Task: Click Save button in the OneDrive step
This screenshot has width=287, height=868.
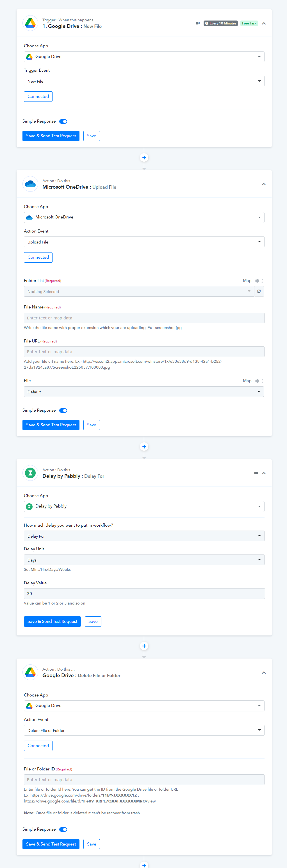Action: [x=92, y=425]
